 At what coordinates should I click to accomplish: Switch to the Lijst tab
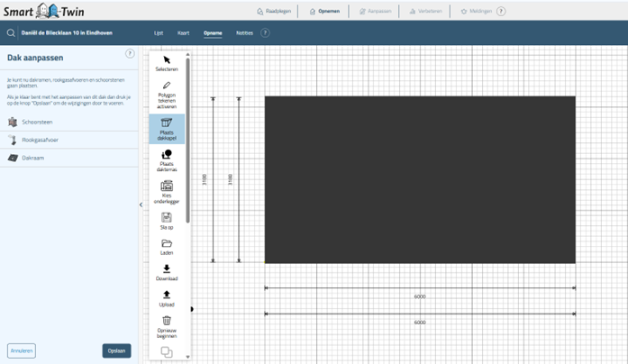click(159, 33)
